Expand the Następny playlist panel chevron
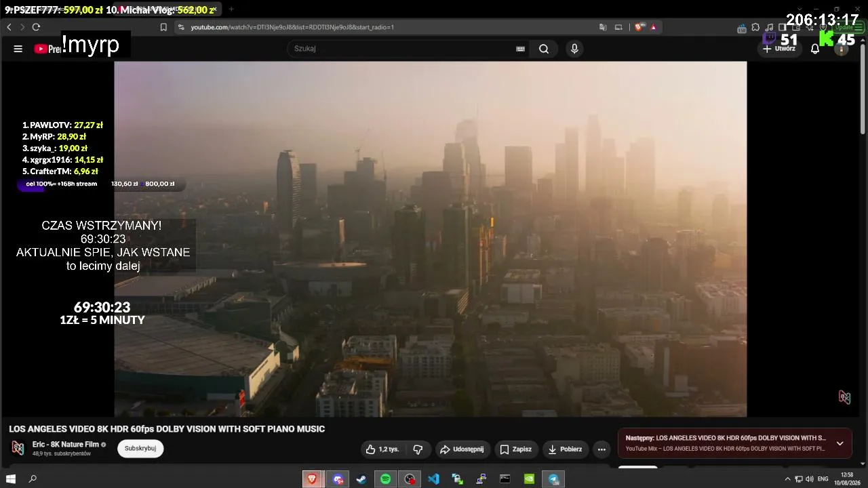Screen dimensions: 868x488 [x=840, y=443]
